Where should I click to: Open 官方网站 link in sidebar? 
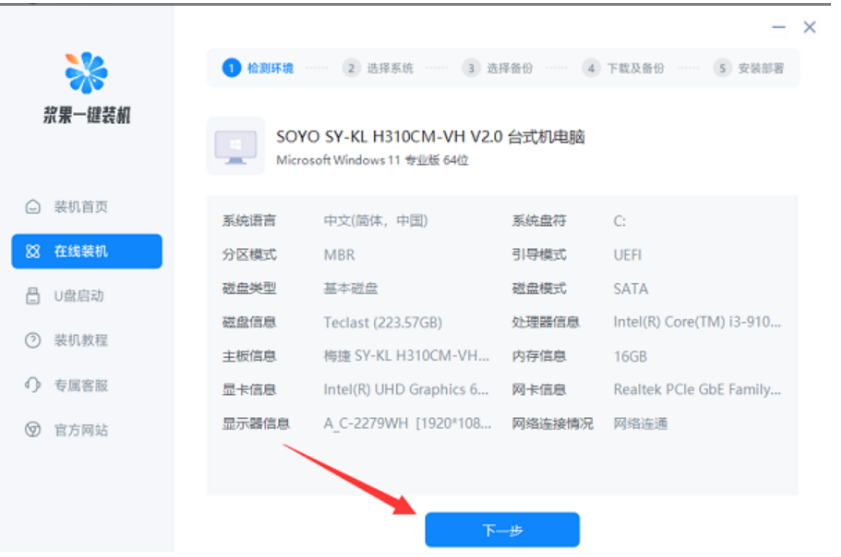tap(80, 430)
